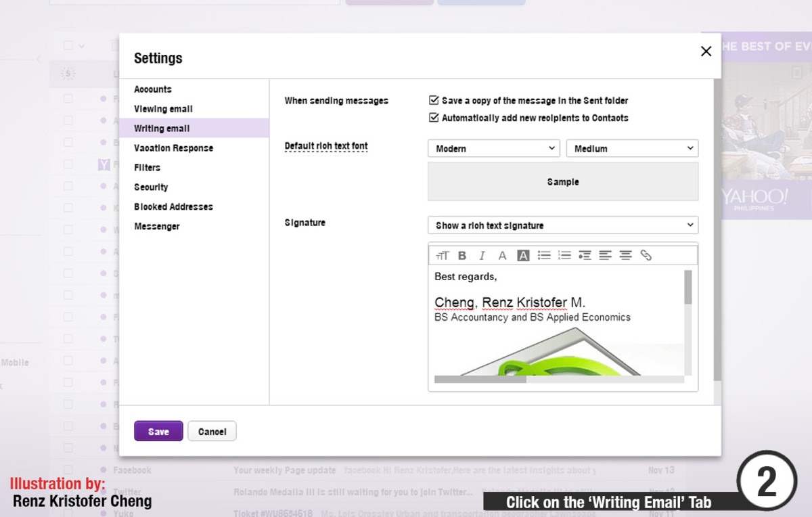The image size is (812, 517).
Task: Insert bulleted list in signature
Action: click(x=544, y=256)
